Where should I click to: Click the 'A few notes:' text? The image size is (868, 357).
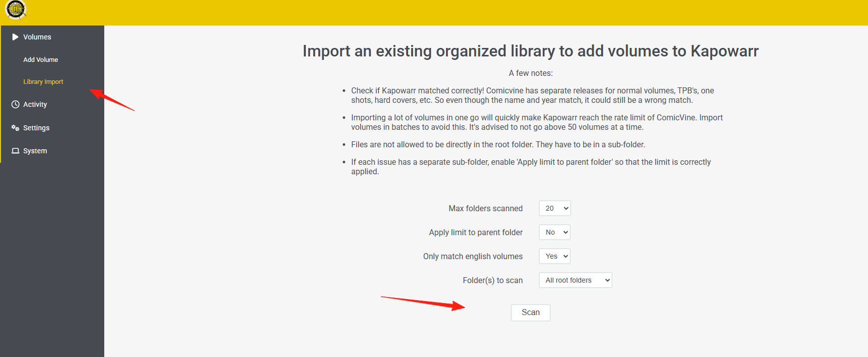tap(531, 73)
